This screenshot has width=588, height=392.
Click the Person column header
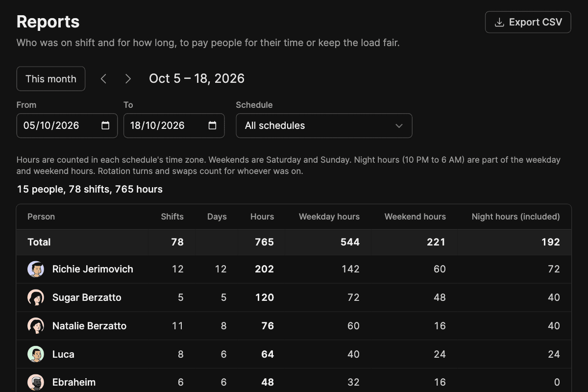[x=41, y=217]
